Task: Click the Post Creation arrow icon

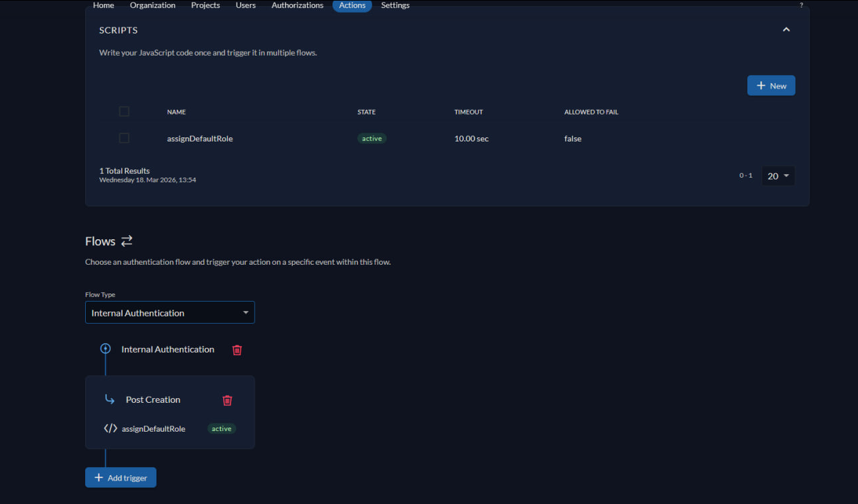Action: coord(110,399)
